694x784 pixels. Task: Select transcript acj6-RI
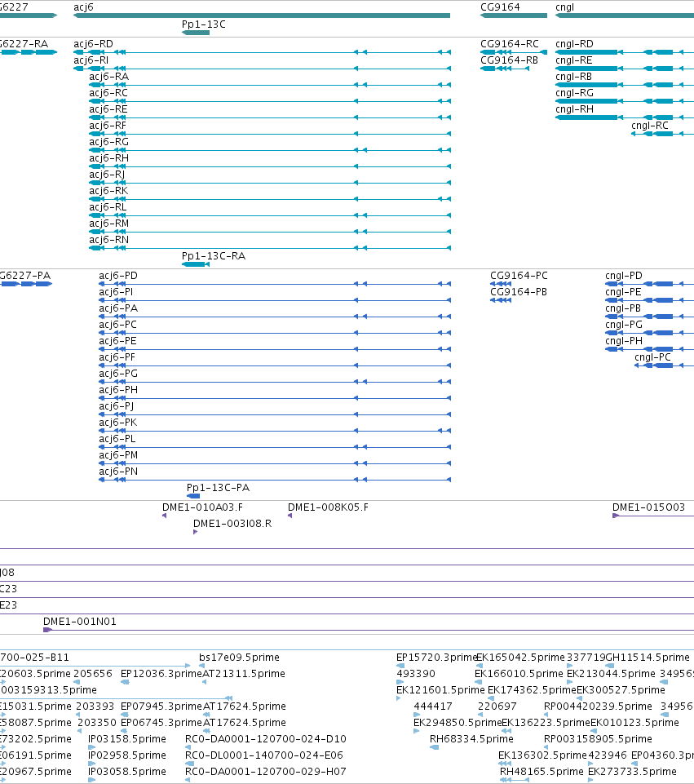91,60
